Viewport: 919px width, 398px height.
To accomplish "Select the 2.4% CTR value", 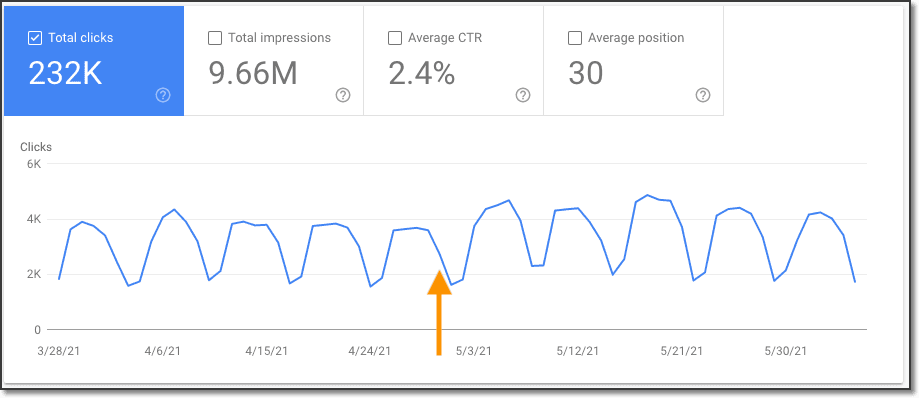I will (x=421, y=74).
